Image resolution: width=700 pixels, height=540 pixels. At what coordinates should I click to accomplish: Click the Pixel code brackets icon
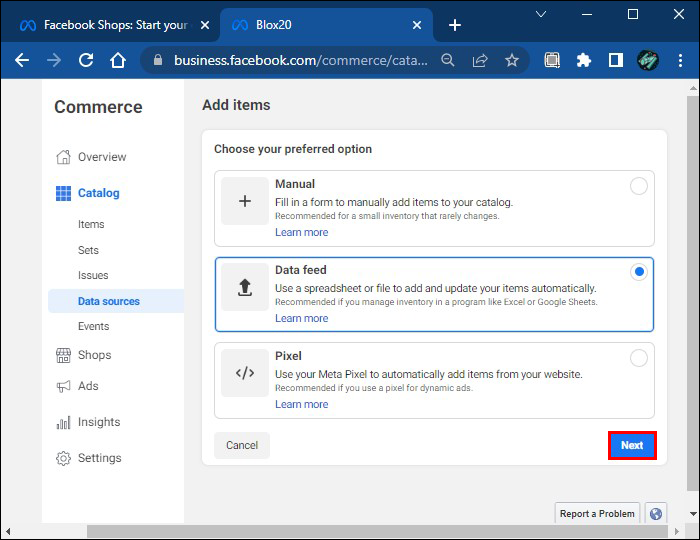click(245, 374)
